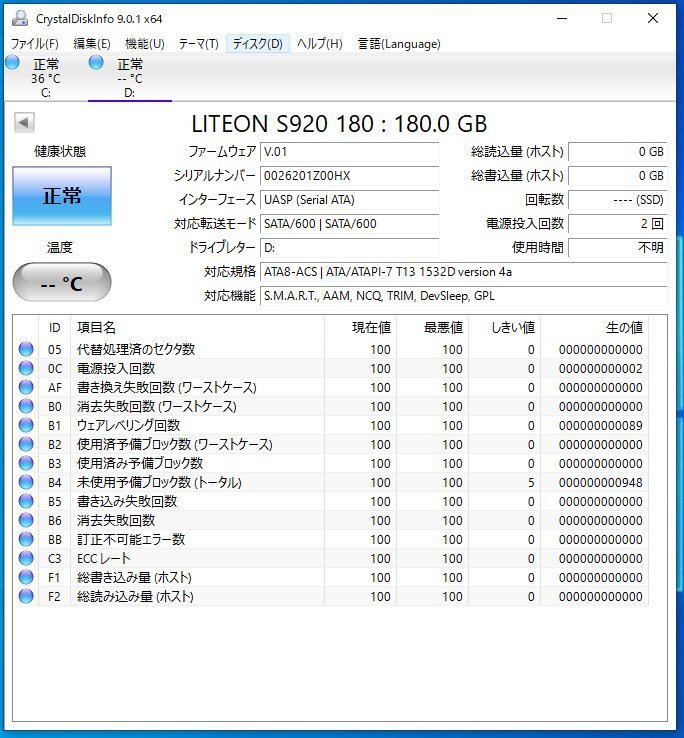Select the D: disk tab

[x=129, y=77]
